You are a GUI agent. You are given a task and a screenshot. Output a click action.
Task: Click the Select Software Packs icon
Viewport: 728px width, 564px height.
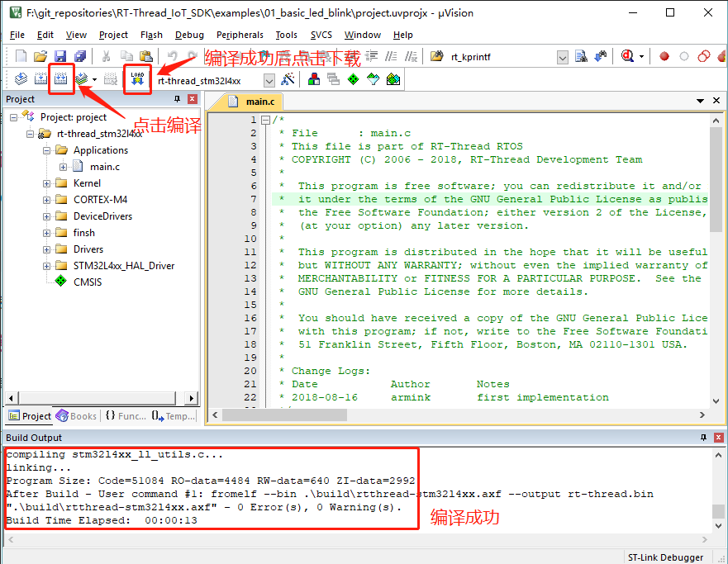(374, 79)
